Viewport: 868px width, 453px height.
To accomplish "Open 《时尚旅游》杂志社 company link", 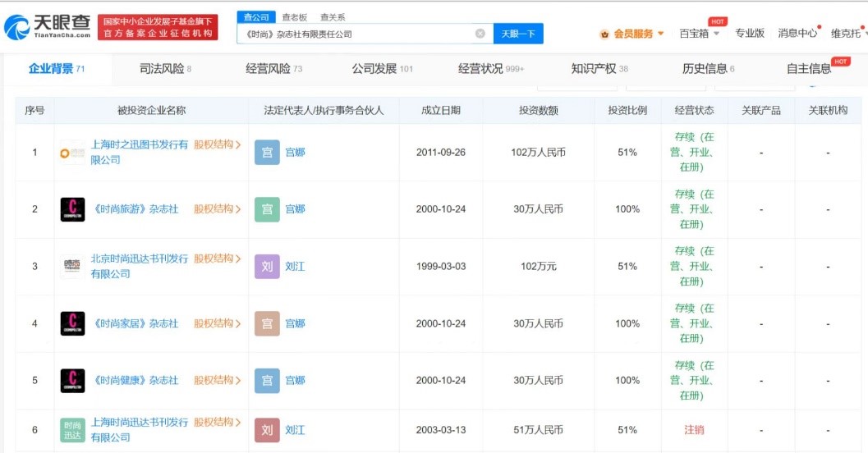I will (135, 209).
